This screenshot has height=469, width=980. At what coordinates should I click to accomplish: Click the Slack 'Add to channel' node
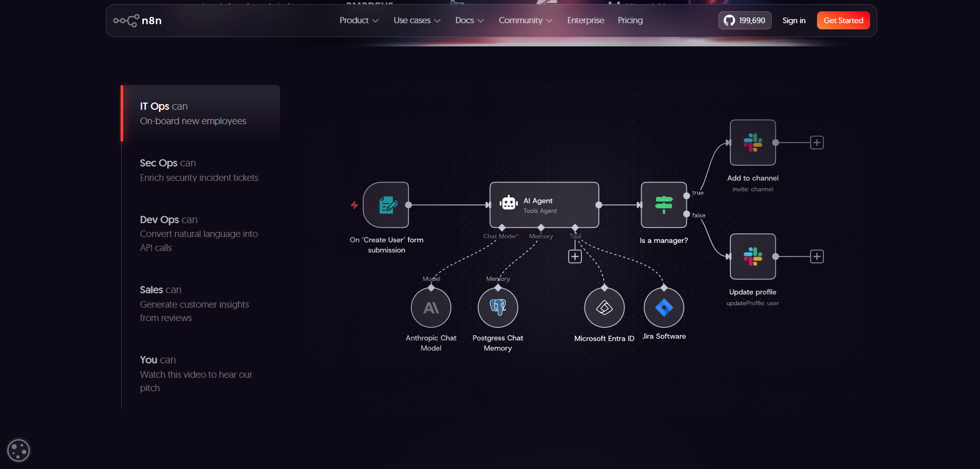coord(753,143)
